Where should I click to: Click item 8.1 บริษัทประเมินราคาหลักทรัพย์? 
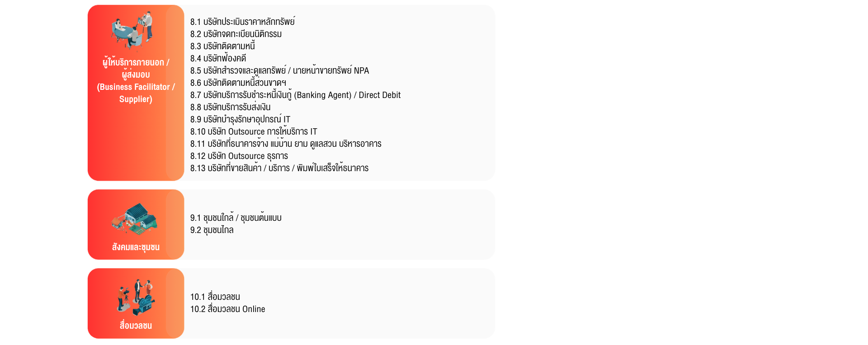tap(242, 22)
